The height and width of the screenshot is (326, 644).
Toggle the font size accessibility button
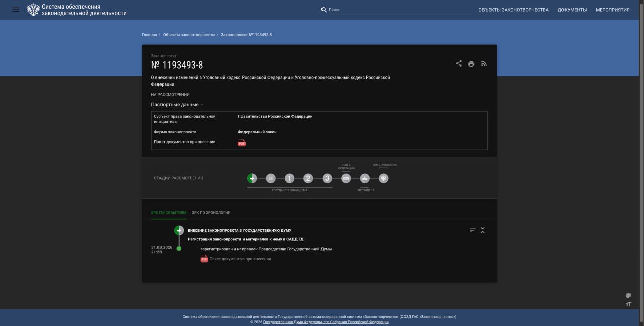tap(628, 304)
